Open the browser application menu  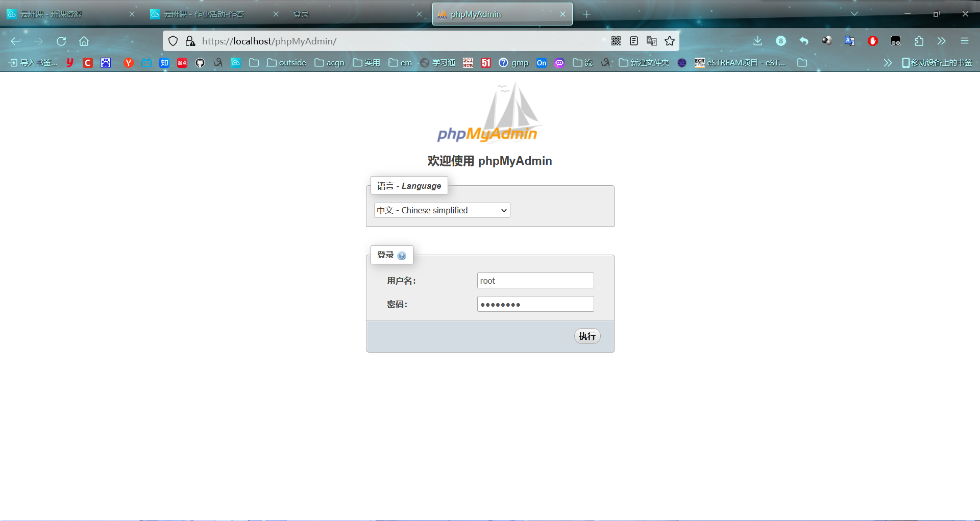point(965,41)
